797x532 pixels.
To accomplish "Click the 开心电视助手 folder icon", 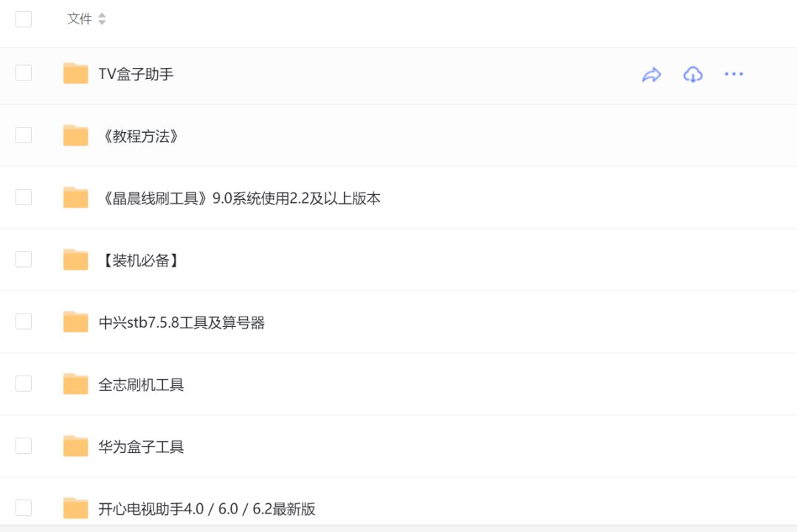I will pyautogui.click(x=76, y=508).
